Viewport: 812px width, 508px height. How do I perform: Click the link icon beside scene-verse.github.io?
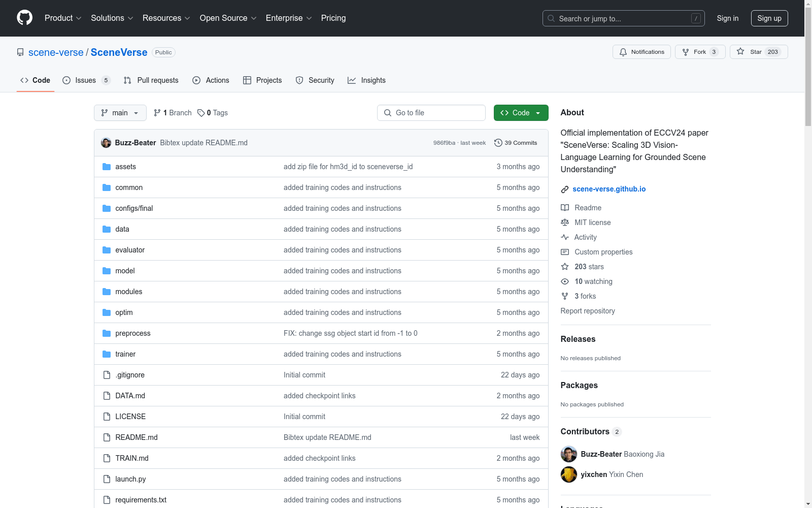565,189
